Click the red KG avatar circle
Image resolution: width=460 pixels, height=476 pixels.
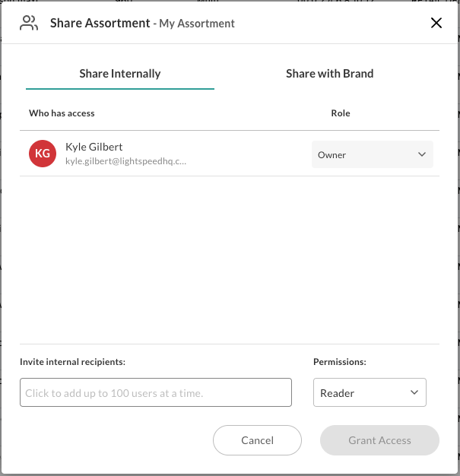coord(43,154)
